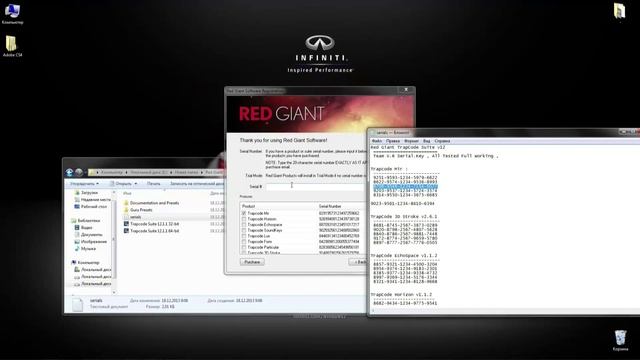Close the Red Giant registration dialog
640x360 pixels.
tap(406, 89)
